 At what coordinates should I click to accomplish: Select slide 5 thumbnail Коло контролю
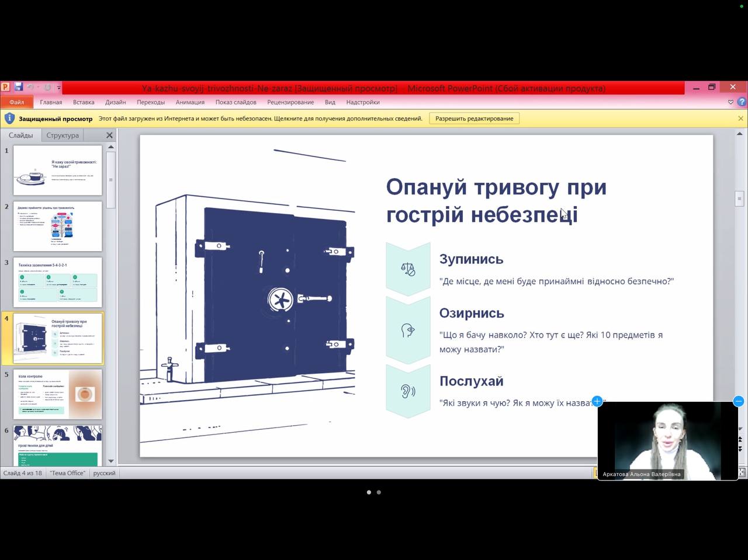58,394
